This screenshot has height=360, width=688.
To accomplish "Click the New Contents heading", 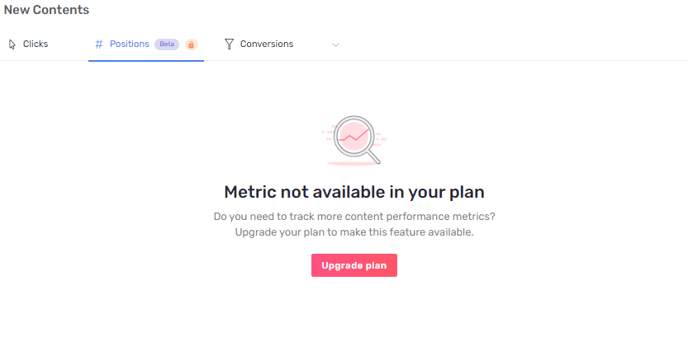I will point(47,10).
